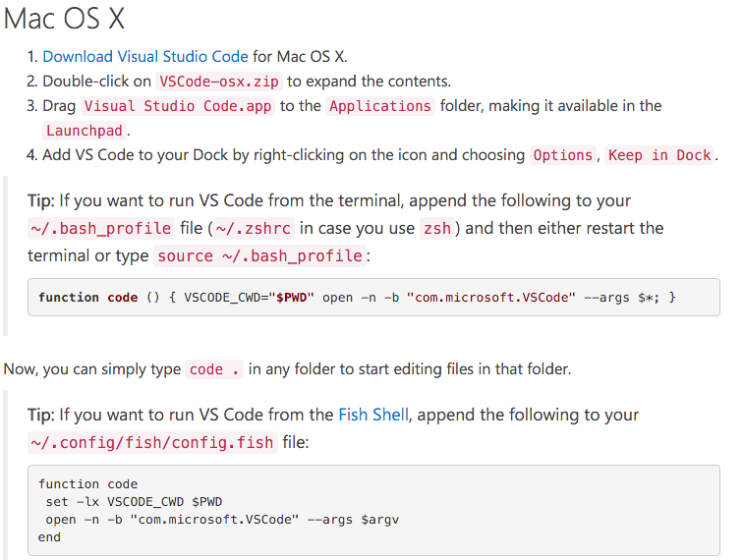The image size is (743, 560).
Task: Click the ~/.bash_profile filename in the tip
Action: 101,228
